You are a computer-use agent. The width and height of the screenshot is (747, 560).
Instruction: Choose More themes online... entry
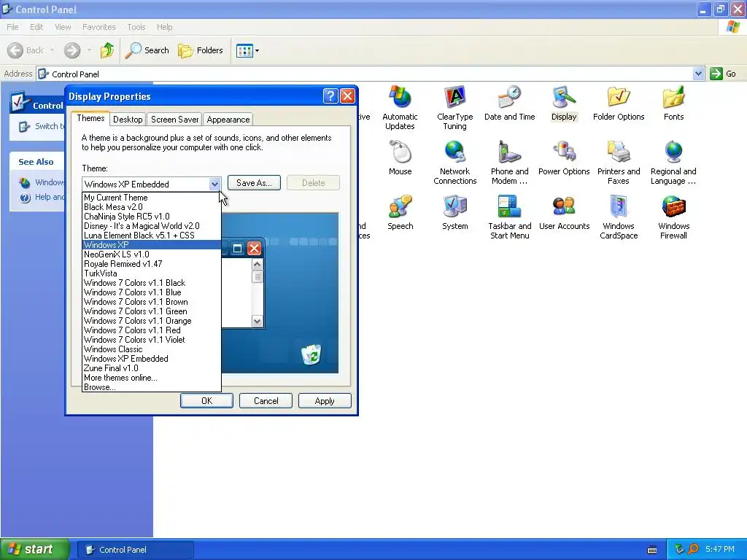pos(152,378)
